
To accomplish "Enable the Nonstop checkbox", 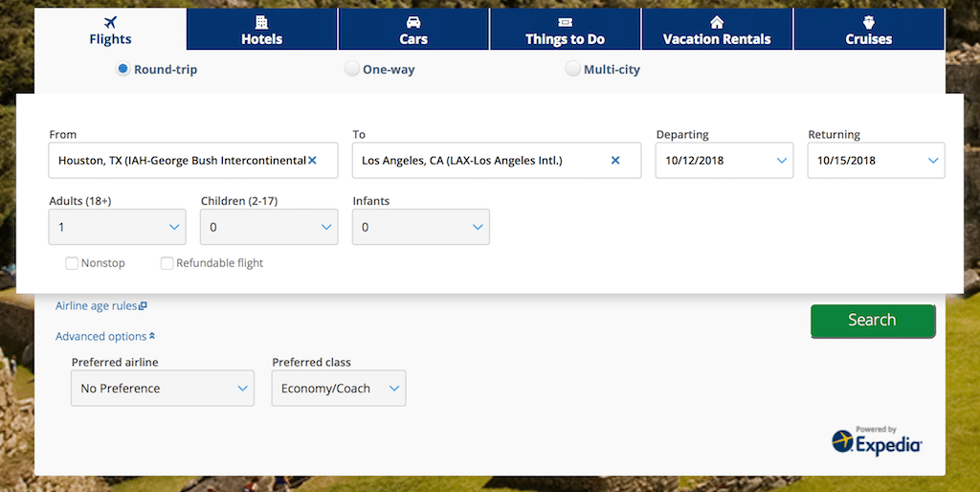I will click(72, 263).
